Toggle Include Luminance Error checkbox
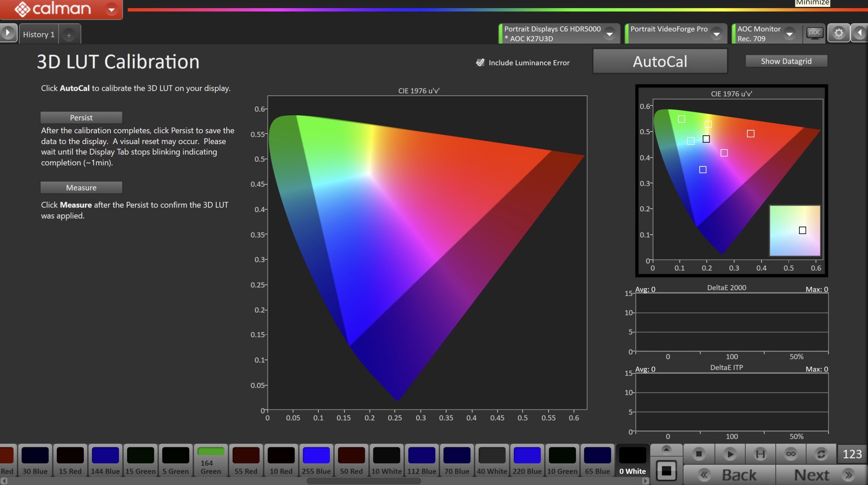This screenshot has width=868, height=485. [x=480, y=62]
